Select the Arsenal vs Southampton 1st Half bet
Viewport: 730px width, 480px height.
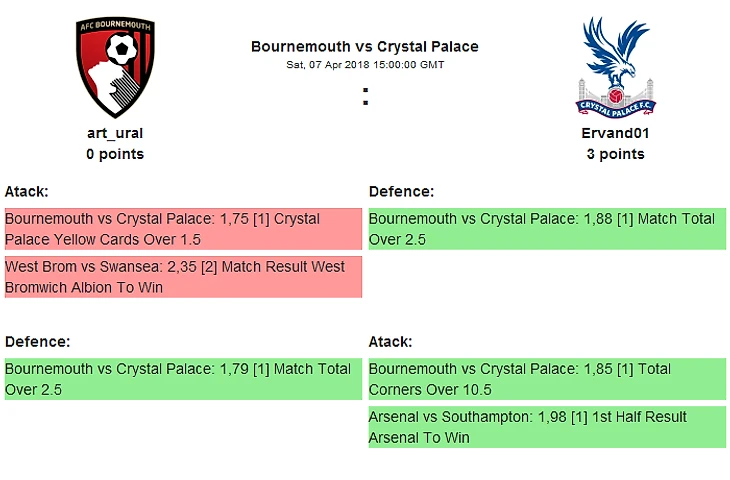tap(547, 427)
